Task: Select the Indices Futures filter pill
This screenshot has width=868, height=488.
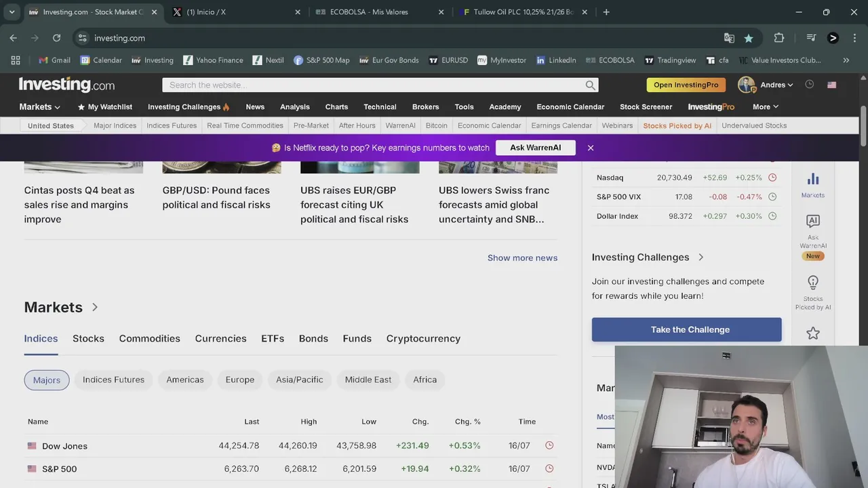Action: point(113,380)
